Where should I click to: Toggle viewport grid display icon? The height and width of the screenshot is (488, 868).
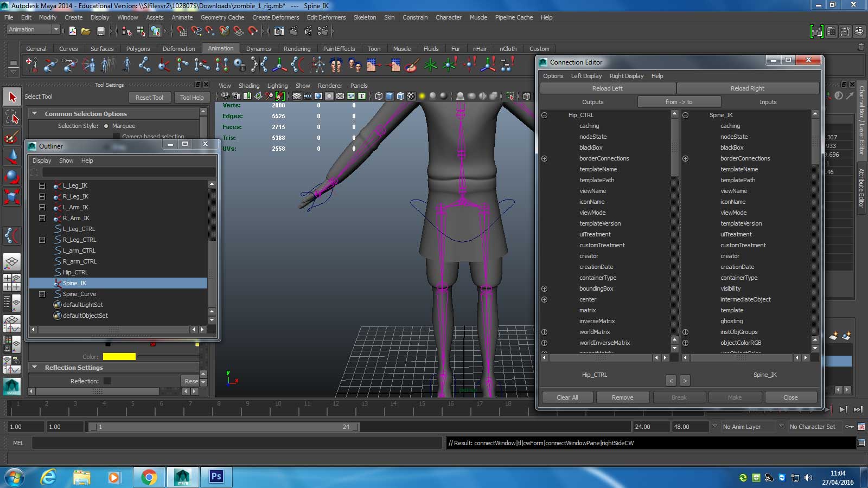point(297,96)
